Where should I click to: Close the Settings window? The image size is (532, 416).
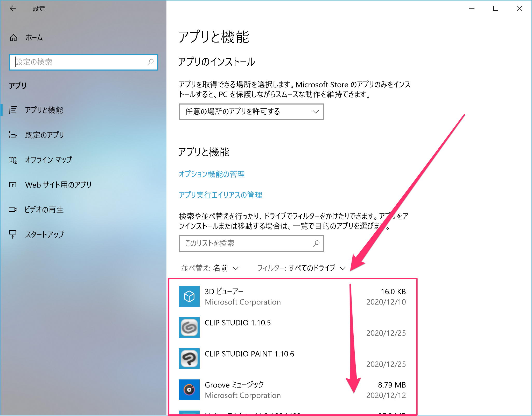pos(520,9)
